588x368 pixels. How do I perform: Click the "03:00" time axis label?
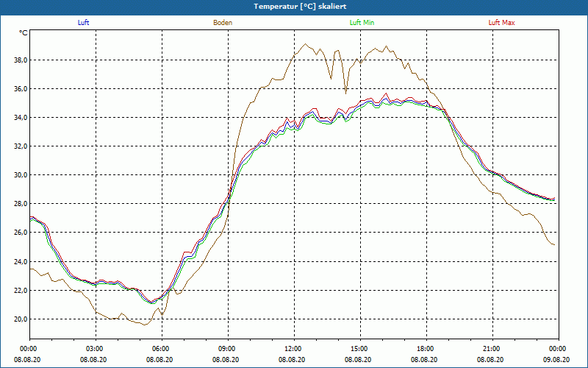[x=96, y=349]
